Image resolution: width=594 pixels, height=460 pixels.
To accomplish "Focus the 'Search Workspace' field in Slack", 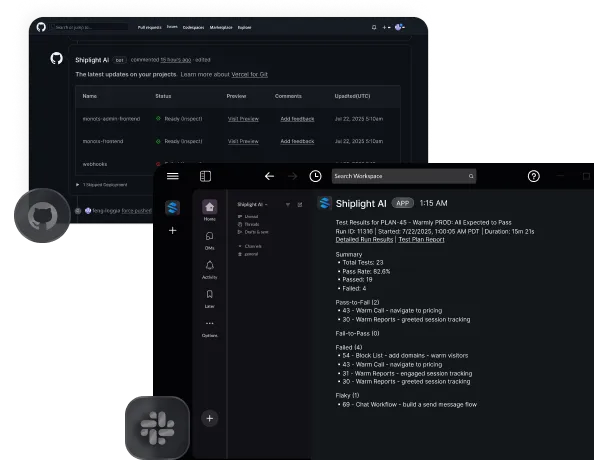I will point(404,176).
